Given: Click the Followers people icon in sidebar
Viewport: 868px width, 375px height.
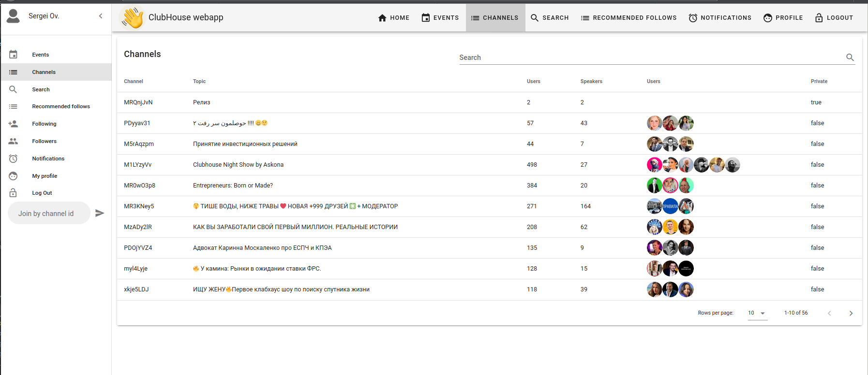Looking at the screenshot, I should point(13,141).
